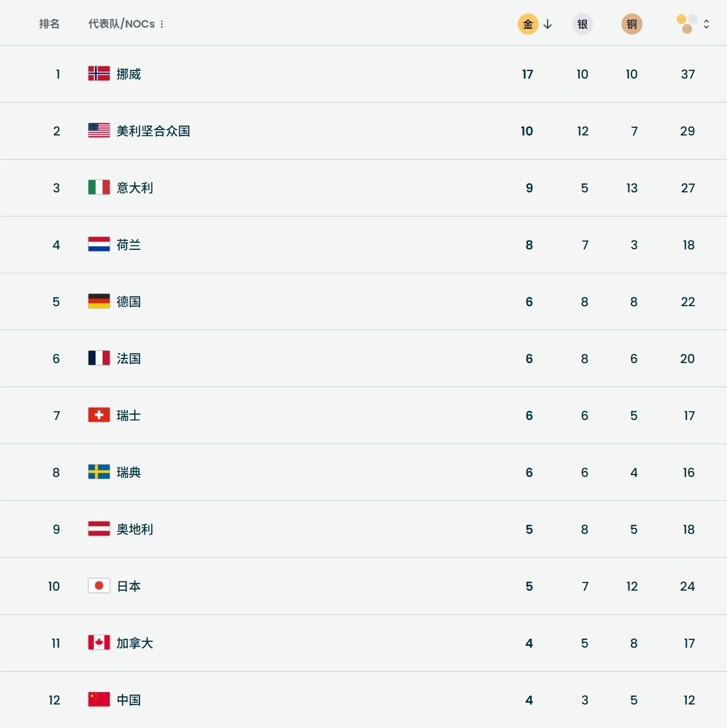
Task: Open the 挪威 team link
Action: (128, 74)
